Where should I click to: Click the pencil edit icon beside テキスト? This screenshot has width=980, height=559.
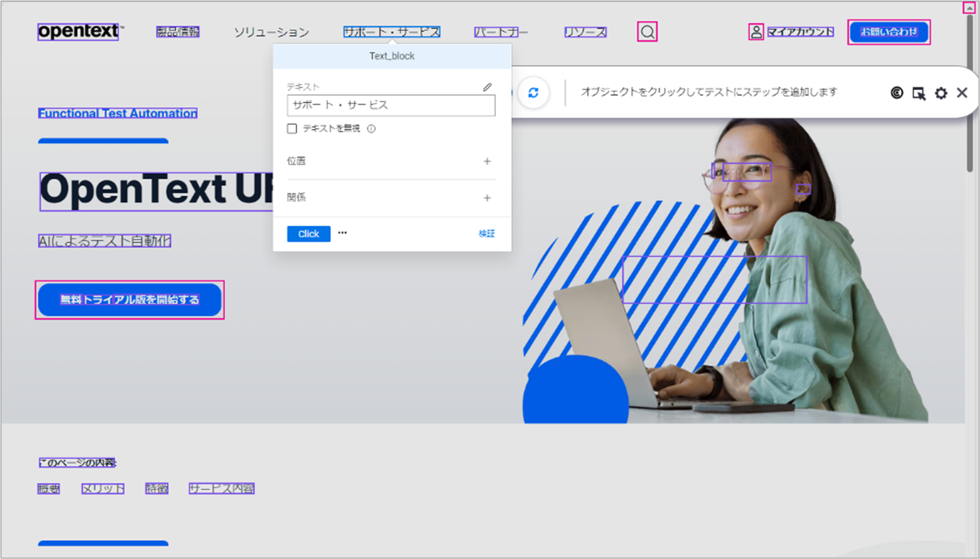(487, 87)
